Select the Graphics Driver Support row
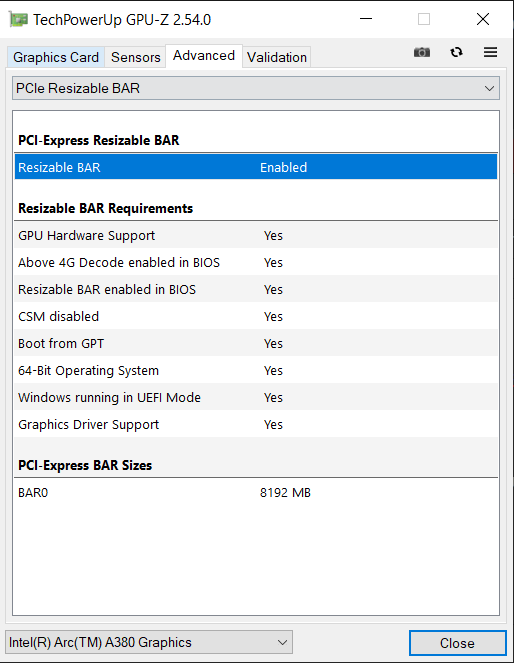514x663 pixels. click(256, 425)
